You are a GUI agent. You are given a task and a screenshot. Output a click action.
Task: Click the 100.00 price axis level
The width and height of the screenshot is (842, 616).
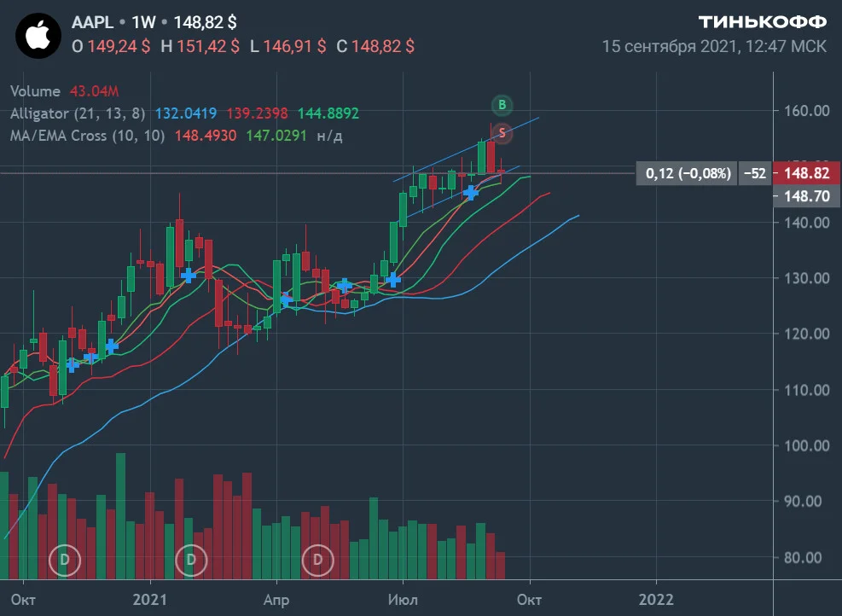pos(807,445)
